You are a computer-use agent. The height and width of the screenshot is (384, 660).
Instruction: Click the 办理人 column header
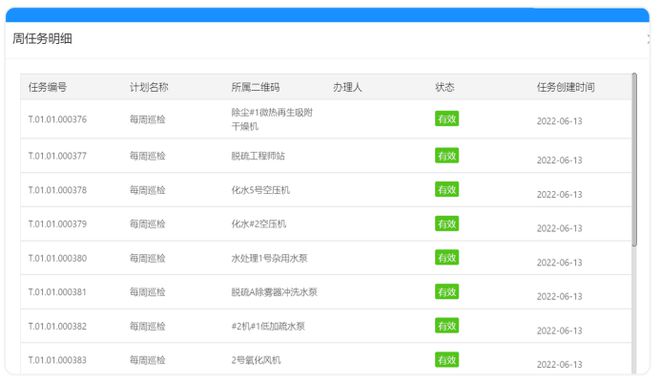click(348, 87)
